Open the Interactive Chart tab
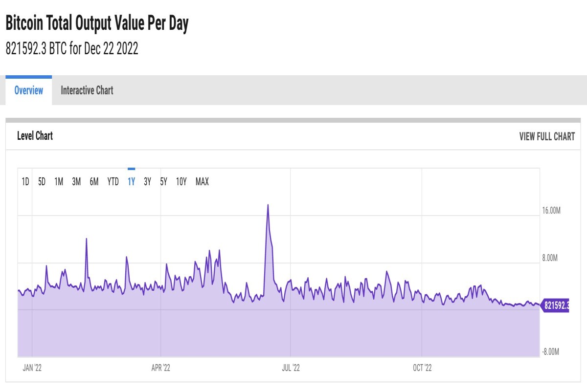 tap(87, 90)
